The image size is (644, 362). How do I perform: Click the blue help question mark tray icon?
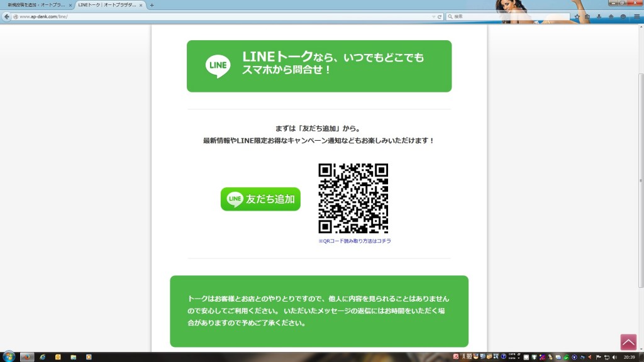[x=504, y=357]
